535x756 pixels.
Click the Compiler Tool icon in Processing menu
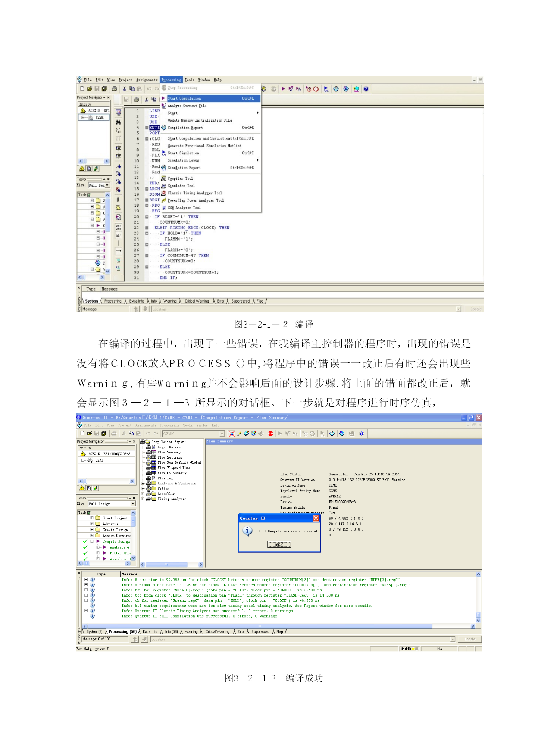pos(164,178)
